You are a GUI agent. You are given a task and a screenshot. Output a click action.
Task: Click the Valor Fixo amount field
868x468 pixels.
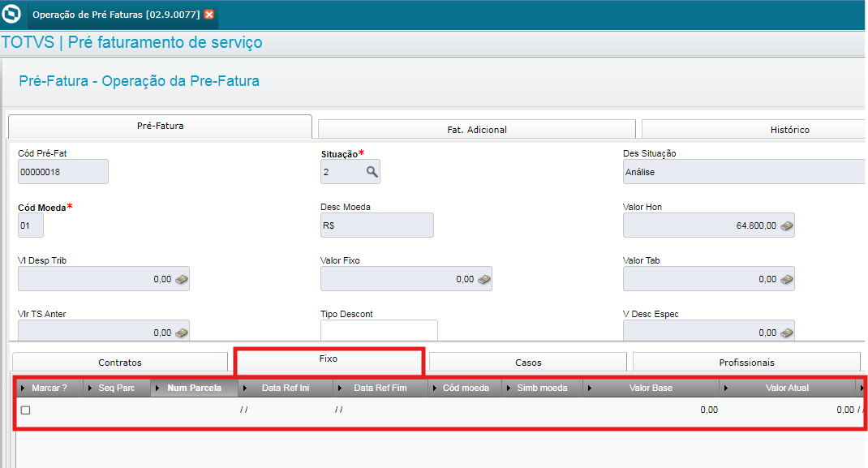click(406, 279)
